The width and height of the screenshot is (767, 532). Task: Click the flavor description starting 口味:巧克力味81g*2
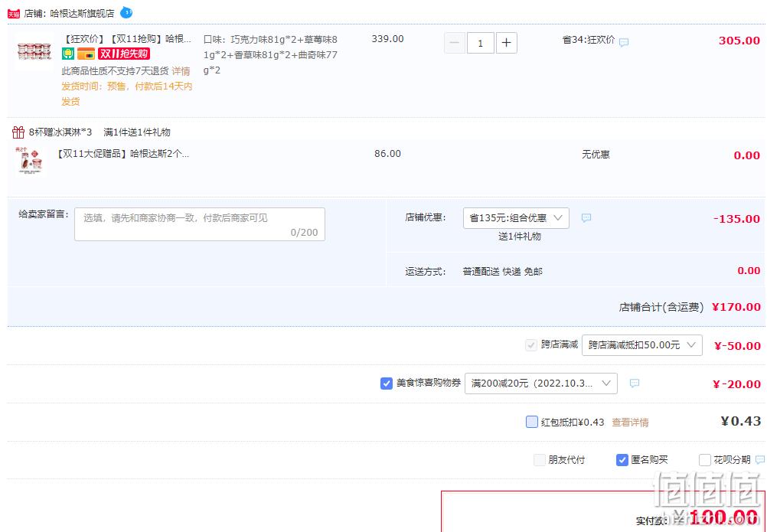tap(270, 55)
